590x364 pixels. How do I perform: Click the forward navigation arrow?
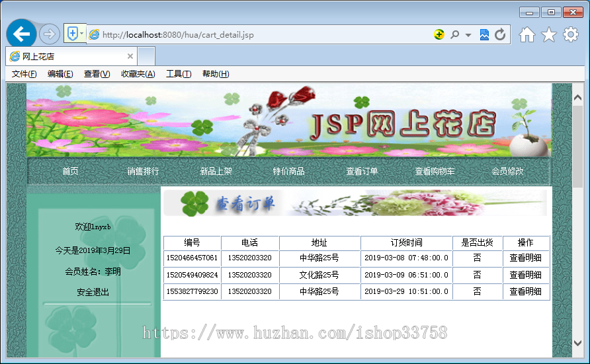(50, 34)
